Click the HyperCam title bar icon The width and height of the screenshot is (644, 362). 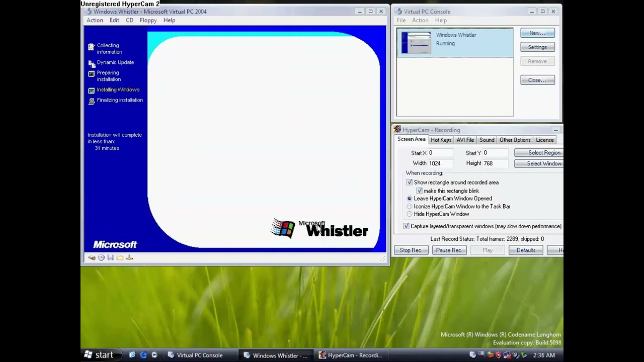(397, 130)
